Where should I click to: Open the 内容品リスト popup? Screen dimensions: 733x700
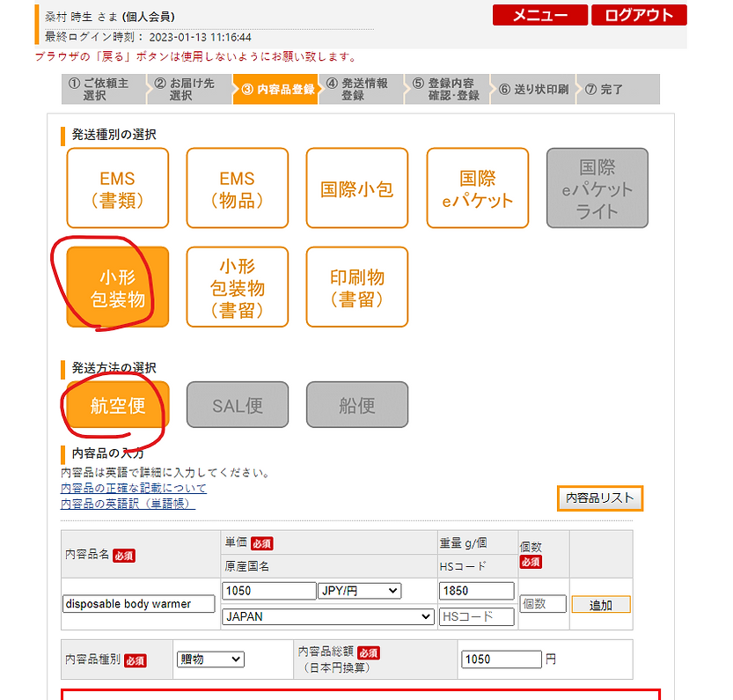coord(599,498)
